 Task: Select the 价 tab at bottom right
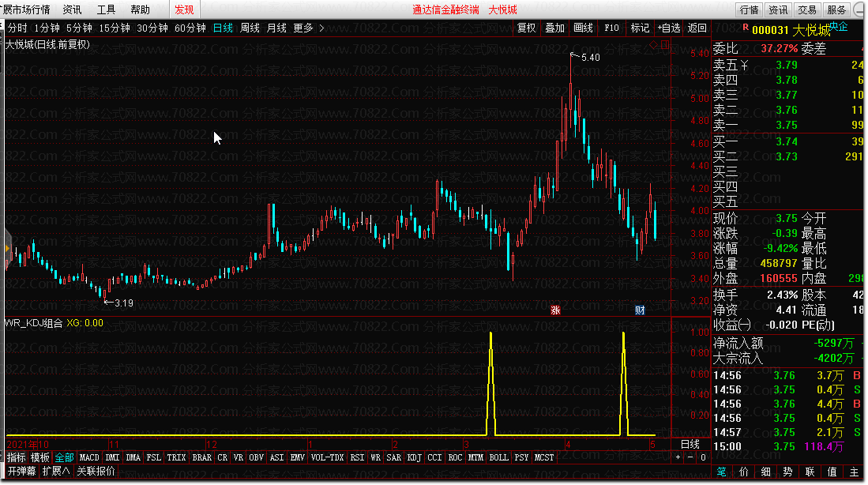743,472
